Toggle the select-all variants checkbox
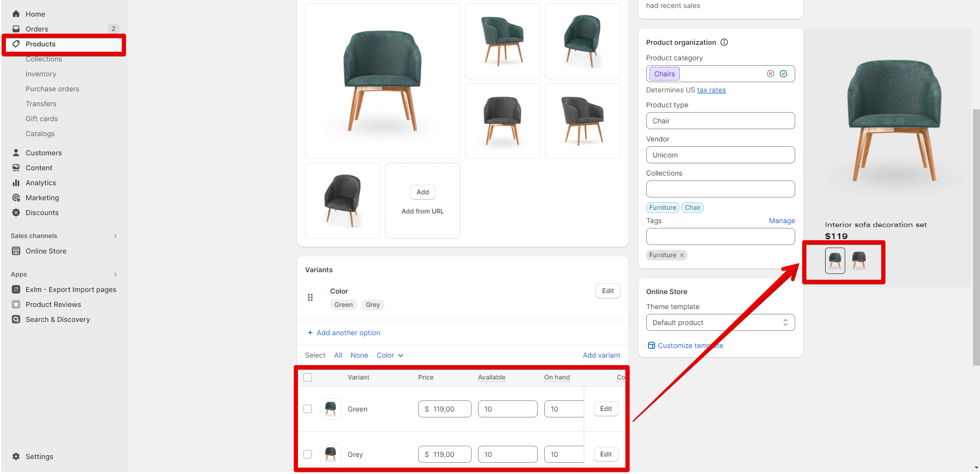 pyautogui.click(x=308, y=377)
